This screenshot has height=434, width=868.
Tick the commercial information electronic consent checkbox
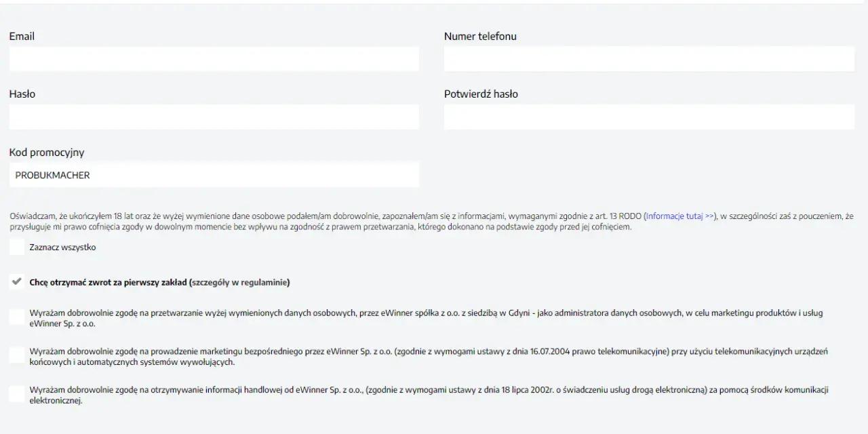pos(17,393)
